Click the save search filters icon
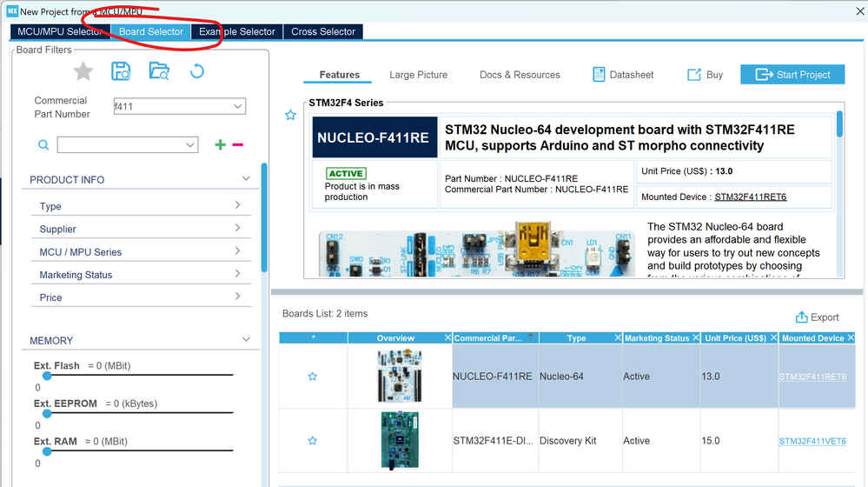The image size is (868, 487). 121,71
